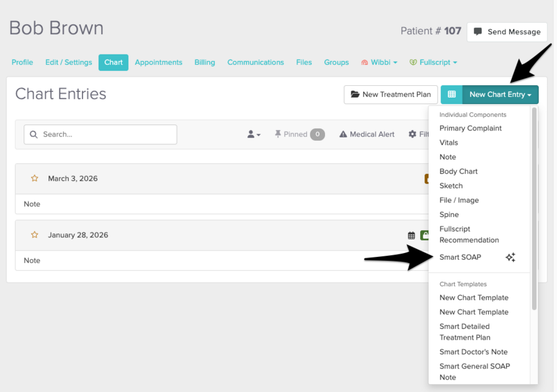Go to the Appointments tab

click(159, 62)
